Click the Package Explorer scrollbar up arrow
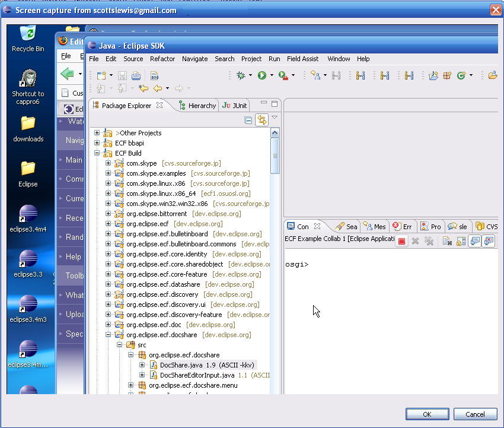The image size is (504, 428). 275,132
